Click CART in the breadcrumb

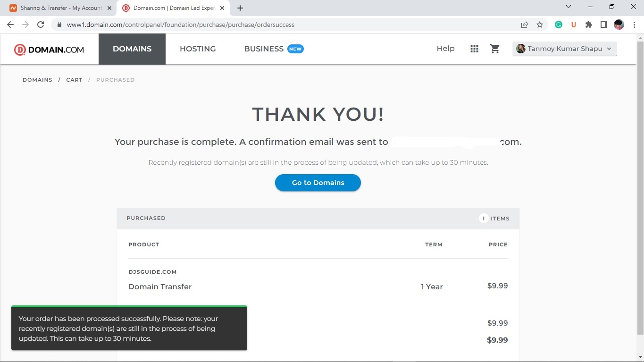[74, 80]
